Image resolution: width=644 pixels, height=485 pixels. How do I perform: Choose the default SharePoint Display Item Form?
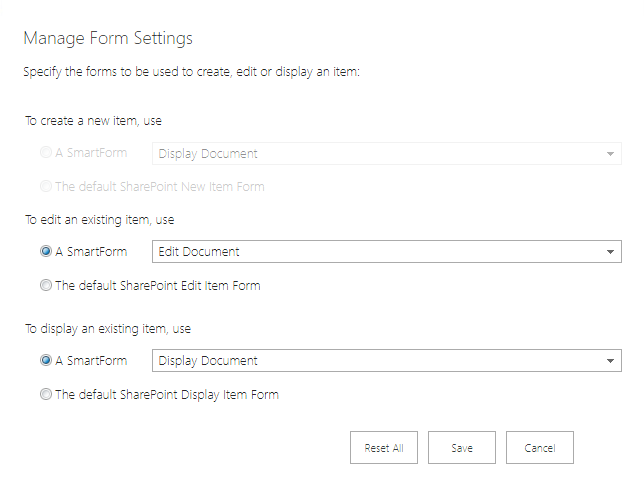tap(46, 395)
